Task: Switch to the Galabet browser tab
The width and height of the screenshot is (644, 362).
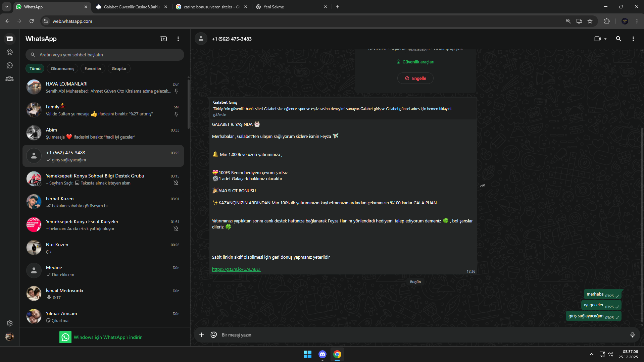Action: coord(132,7)
